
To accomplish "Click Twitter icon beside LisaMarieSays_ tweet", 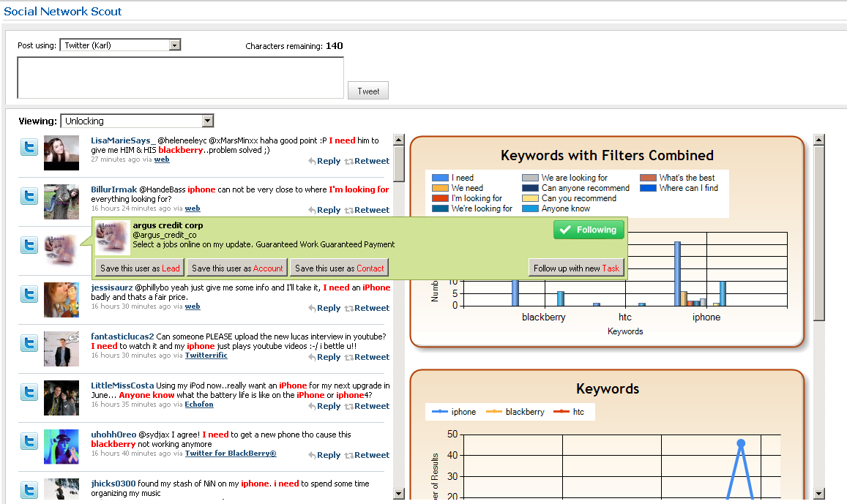I will (x=29, y=147).
